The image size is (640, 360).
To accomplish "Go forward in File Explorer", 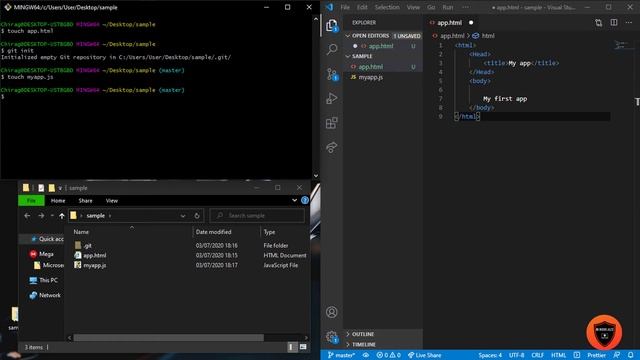I will (x=41, y=216).
